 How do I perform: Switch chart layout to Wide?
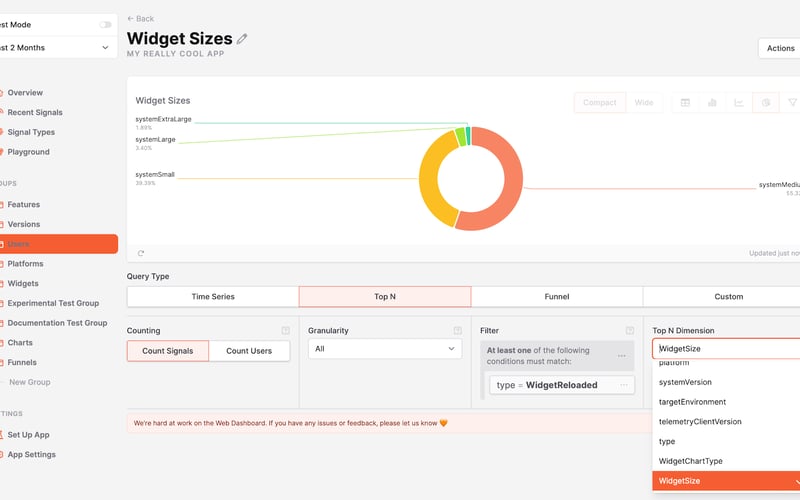pyautogui.click(x=644, y=103)
